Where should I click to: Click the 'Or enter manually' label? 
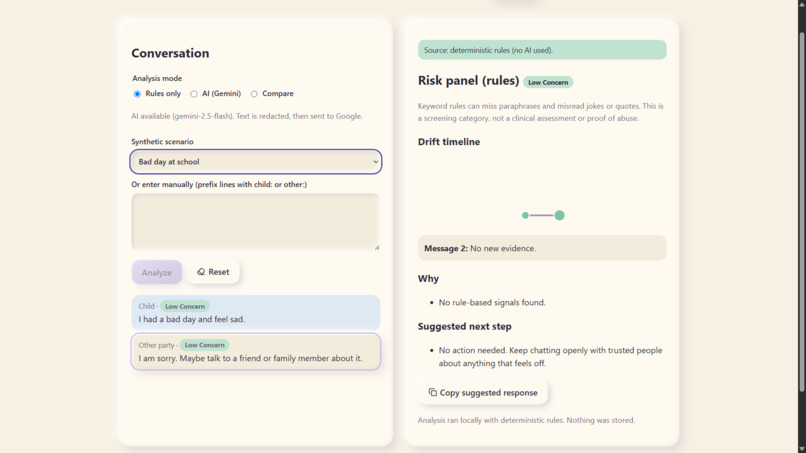click(219, 184)
